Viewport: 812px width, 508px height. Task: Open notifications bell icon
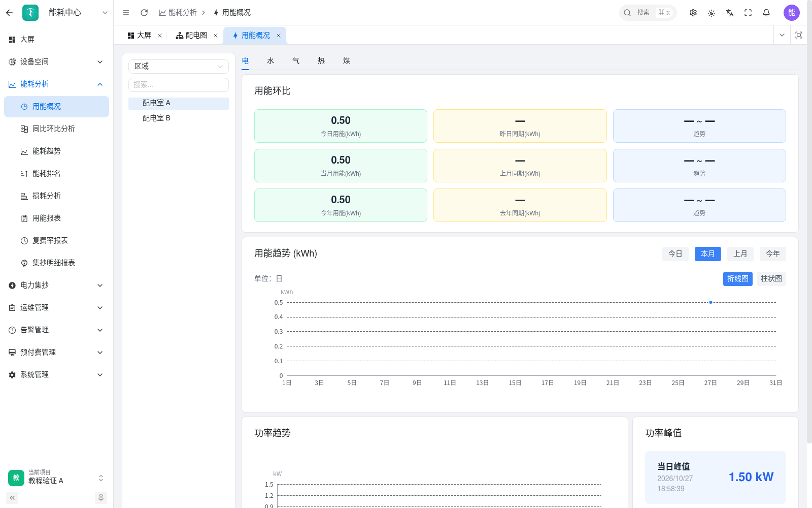(x=766, y=13)
